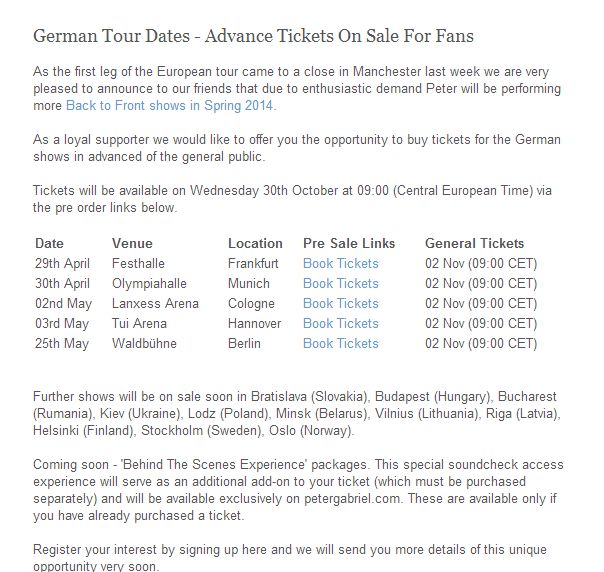Click the Date column header
This screenshot has height=572, width=604.
(x=49, y=243)
